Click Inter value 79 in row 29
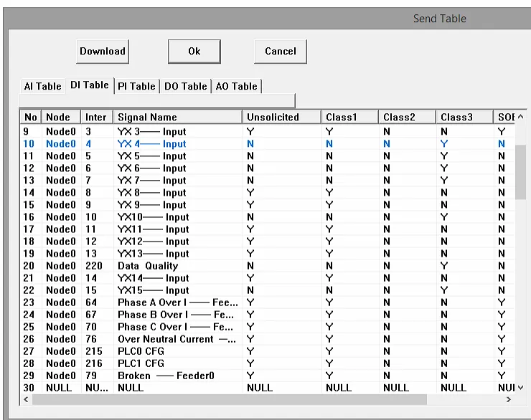This screenshot has height=420, width=531. pos(91,376)
